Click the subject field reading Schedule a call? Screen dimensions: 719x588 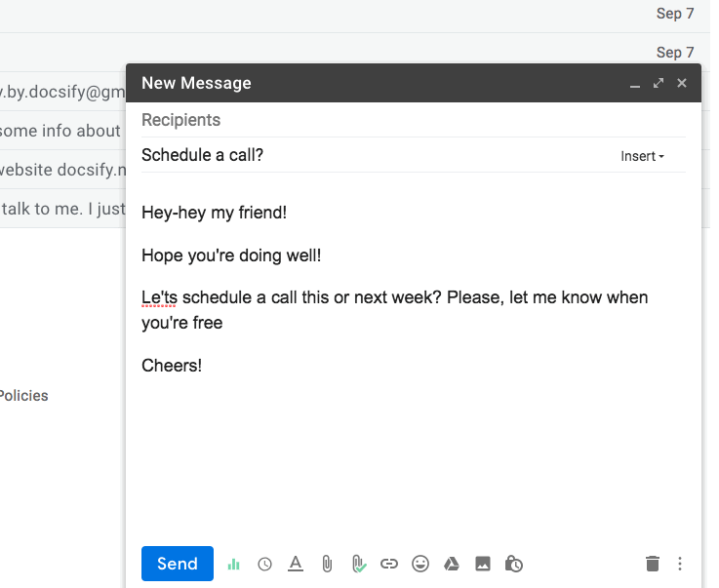[x=371, y=155]
